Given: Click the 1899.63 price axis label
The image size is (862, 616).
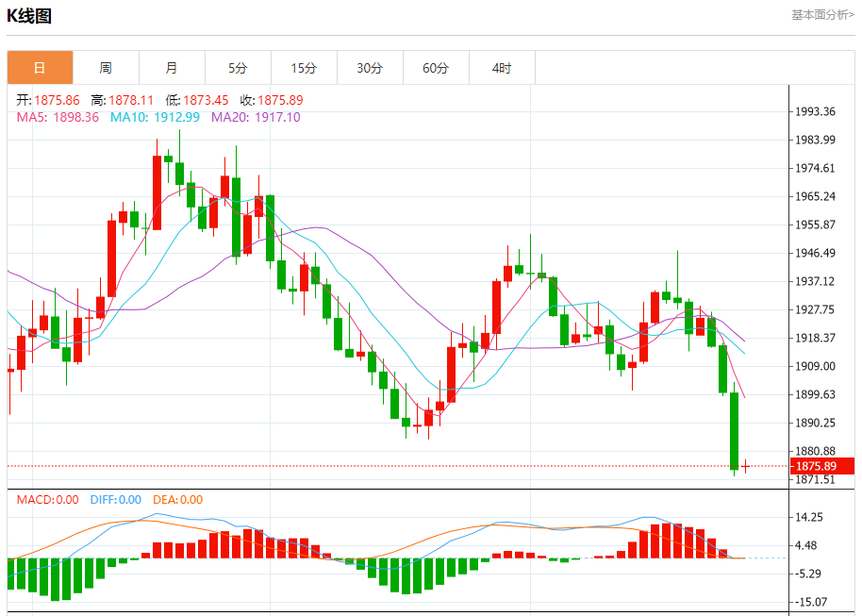Looking at the screenshot, I should [x=815, y=394].
